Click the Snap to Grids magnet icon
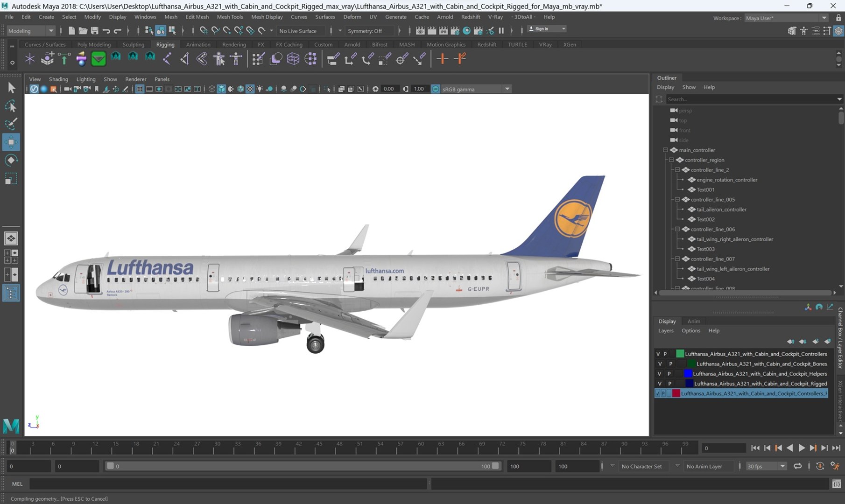The image size is (845, 504). pyautogui.click(x=204, y=31)
